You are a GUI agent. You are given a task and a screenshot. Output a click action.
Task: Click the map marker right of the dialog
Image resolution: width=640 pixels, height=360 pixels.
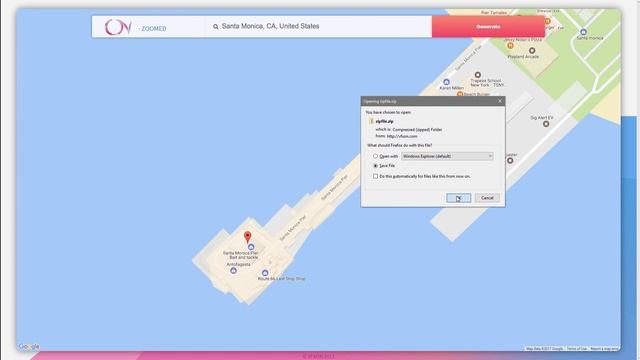pos(510,160)
